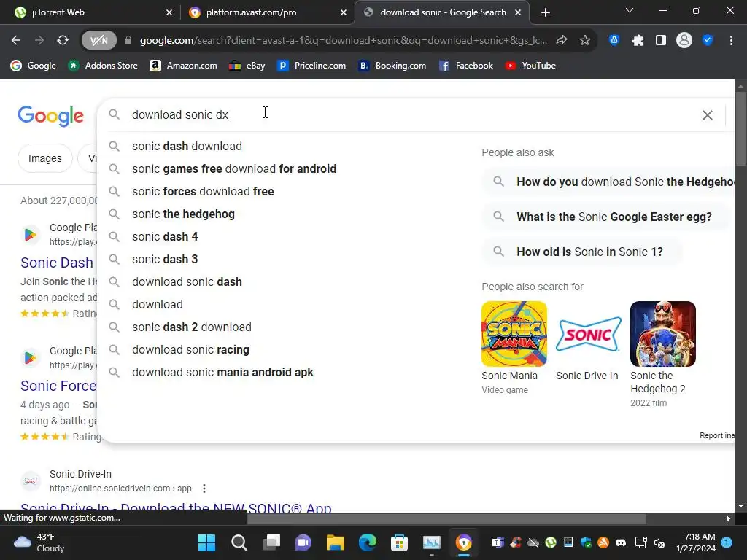
Task: Click the vertical page scrollbar thumb
Action: coord(740,128)
